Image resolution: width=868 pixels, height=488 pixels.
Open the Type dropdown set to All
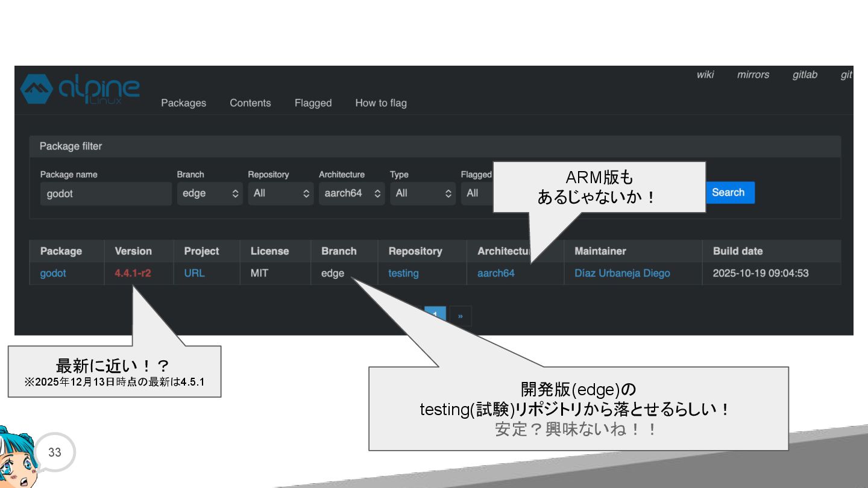[x=423, y=193]
